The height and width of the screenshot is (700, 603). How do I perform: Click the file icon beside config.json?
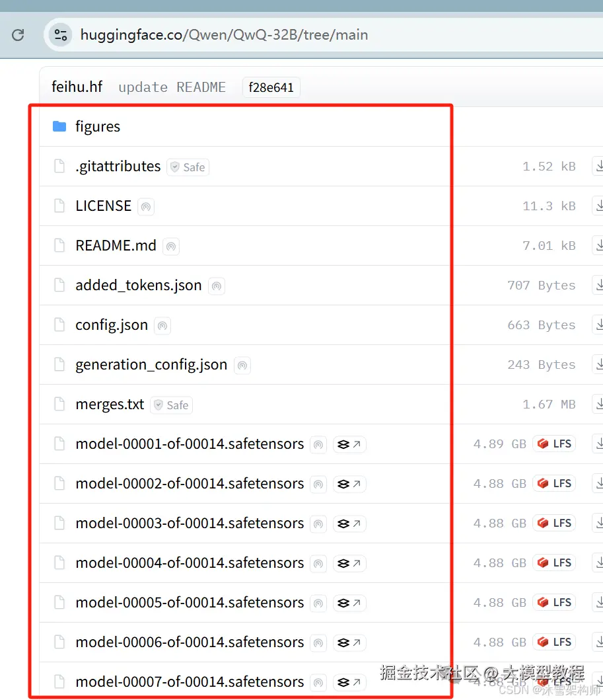point(59,325)
